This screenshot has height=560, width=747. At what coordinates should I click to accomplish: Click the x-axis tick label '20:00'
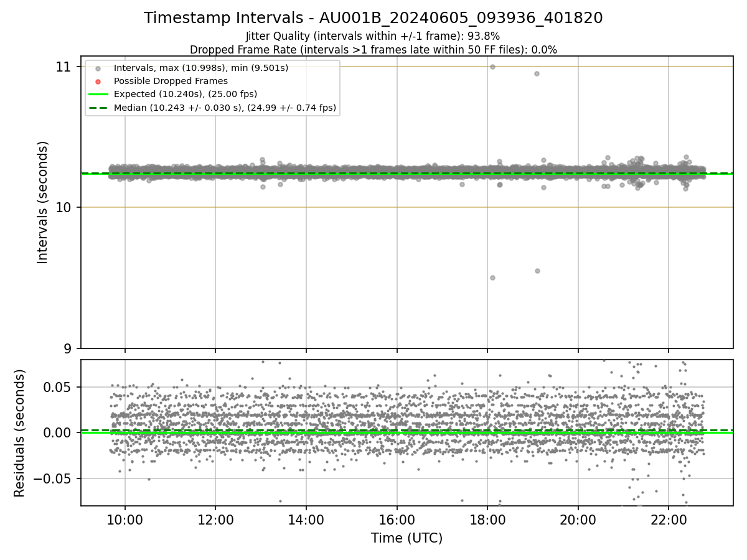click(x=578, y=520)
